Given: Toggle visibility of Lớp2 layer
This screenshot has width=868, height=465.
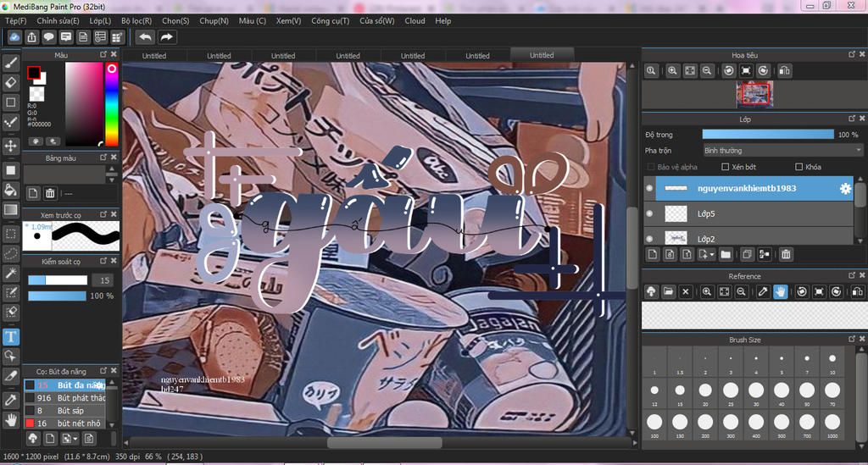Looking at the screenshot, I should (650, 239).
